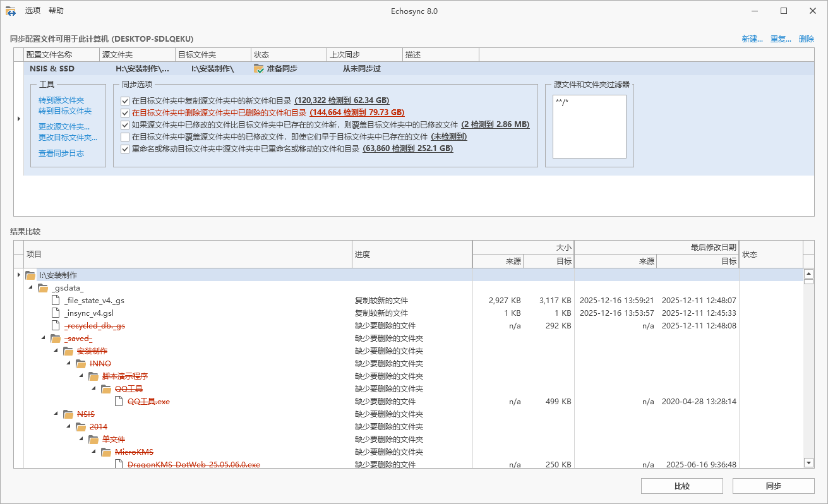
Task: Click the red _saved_ folder icon
Action: tap(56, 339)
